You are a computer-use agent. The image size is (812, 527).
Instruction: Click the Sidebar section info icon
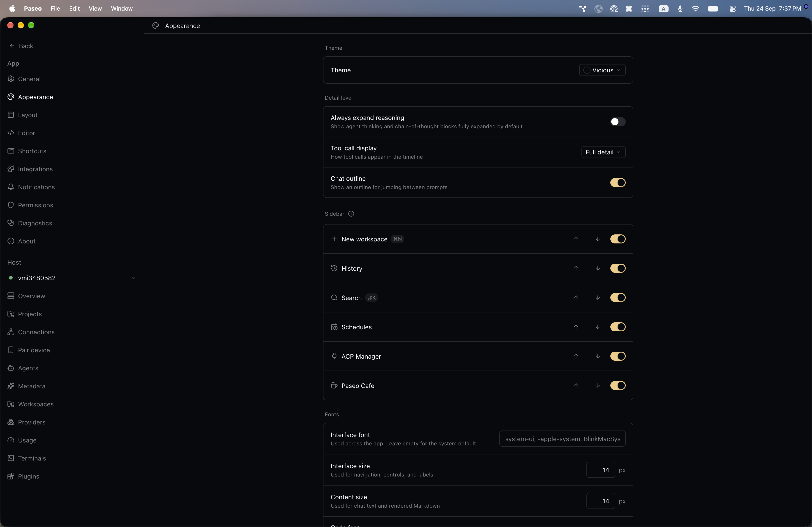[351, 214]
